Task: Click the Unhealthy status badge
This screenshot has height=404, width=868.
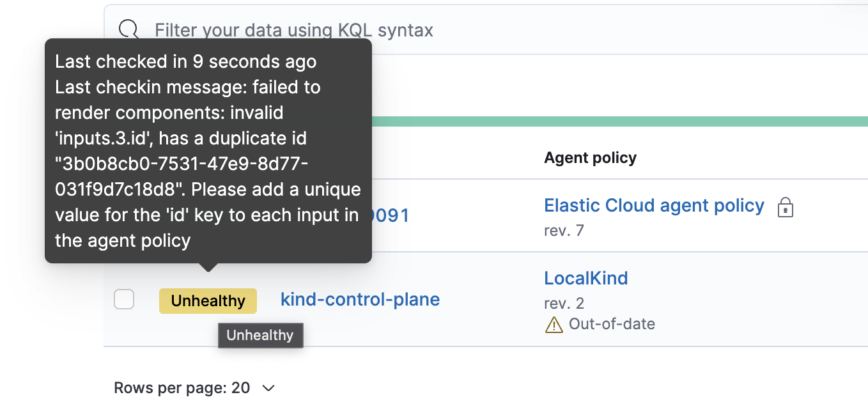Action: [208, 300]
